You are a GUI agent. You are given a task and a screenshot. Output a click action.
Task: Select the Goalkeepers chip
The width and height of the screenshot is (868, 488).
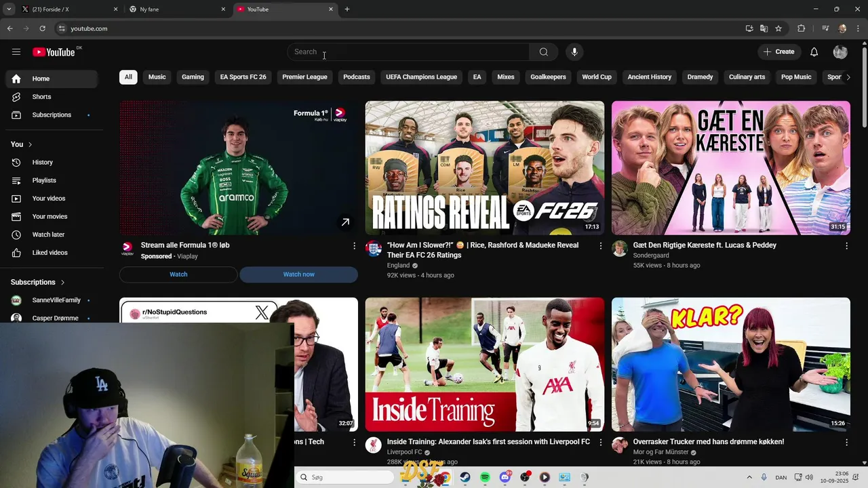(x=548, y=77)
